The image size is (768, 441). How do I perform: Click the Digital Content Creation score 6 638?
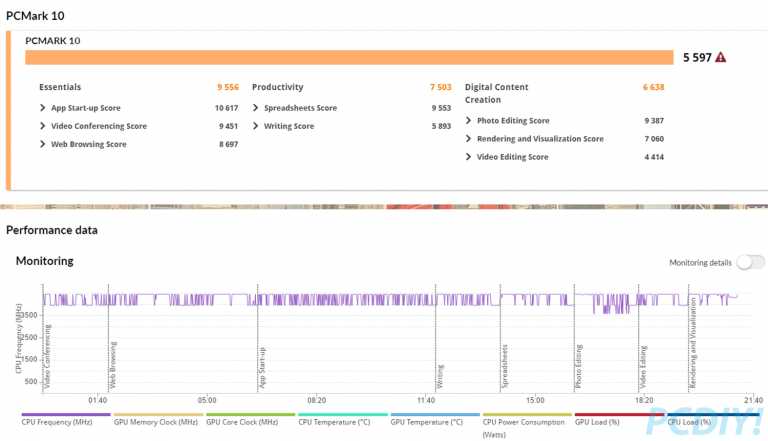point(653,87)
